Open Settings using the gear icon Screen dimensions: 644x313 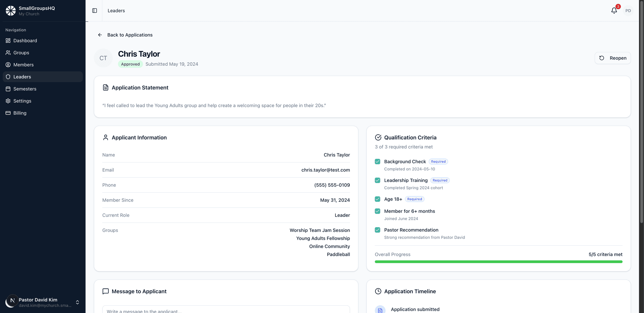coord(7,101)
